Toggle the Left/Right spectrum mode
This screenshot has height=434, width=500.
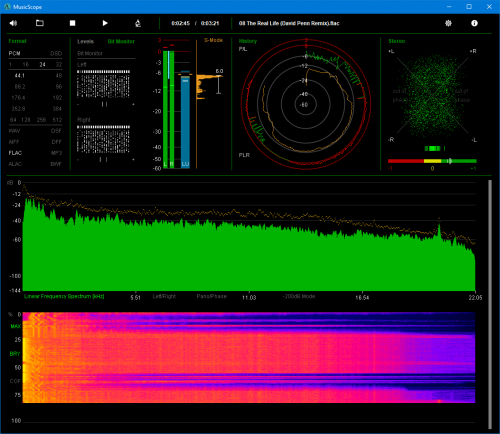[x=164, y=296]
